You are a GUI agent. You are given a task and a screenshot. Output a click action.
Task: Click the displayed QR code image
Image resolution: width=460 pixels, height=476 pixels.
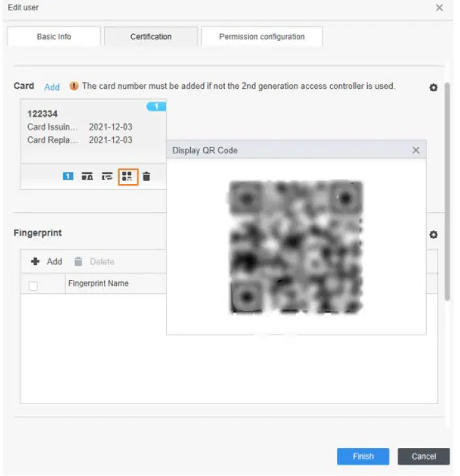(x=296, y=247)
